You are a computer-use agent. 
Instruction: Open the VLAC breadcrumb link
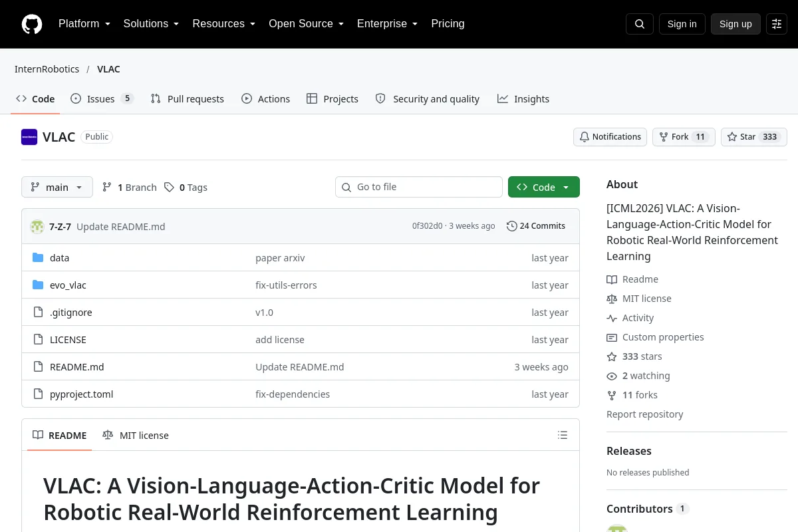pos(108,69)
